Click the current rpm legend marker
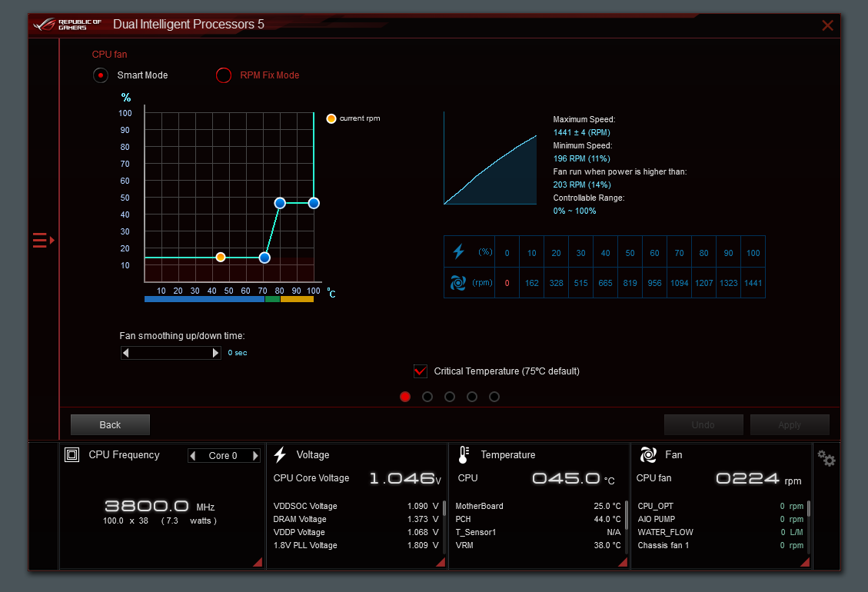The height and width of the screenshot is (592, 868). 331,118
